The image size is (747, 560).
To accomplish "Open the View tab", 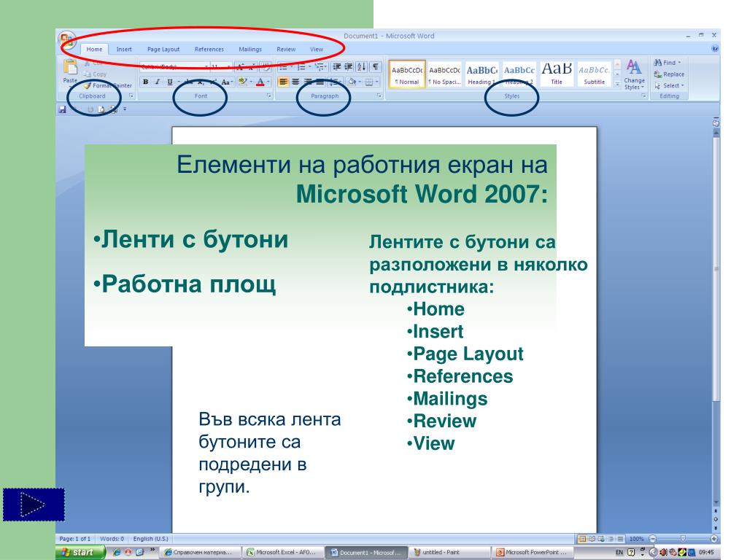I will tap(317, 49).
